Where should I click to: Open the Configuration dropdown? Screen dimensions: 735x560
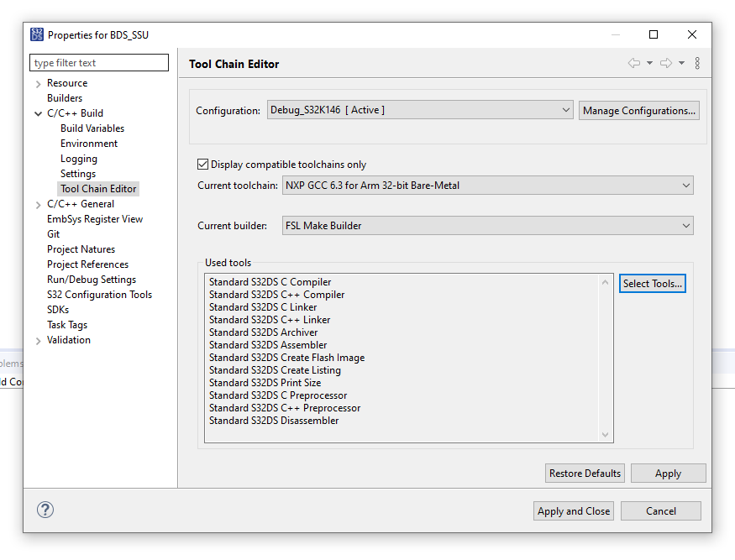pos(420,110)
